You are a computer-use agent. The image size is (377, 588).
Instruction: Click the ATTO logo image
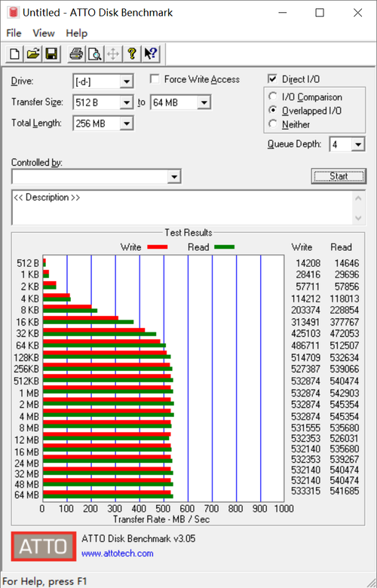pos(44,546)
